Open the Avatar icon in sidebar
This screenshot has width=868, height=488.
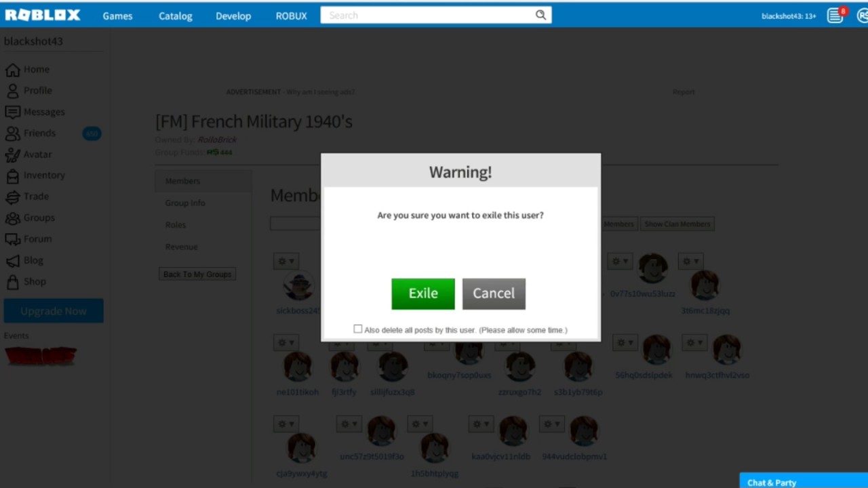coord(12,155)
